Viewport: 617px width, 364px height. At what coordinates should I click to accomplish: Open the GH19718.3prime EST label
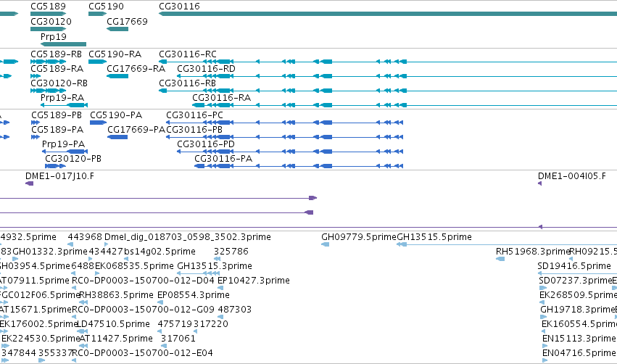coord(578,310)
